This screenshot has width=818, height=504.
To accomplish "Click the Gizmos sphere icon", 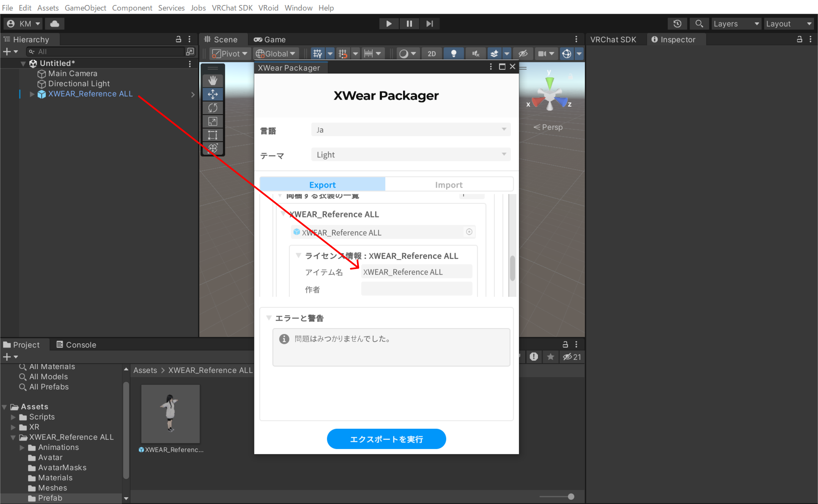I will pyautogui.click(x=566, y=54).
